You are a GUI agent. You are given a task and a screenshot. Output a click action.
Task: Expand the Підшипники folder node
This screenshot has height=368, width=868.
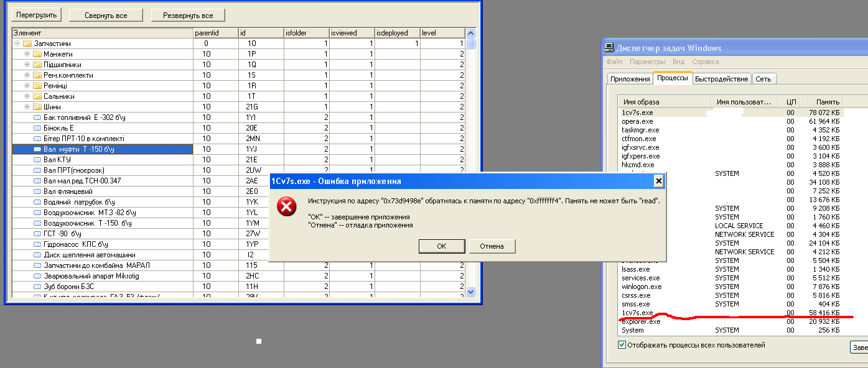tap(27, 65)
